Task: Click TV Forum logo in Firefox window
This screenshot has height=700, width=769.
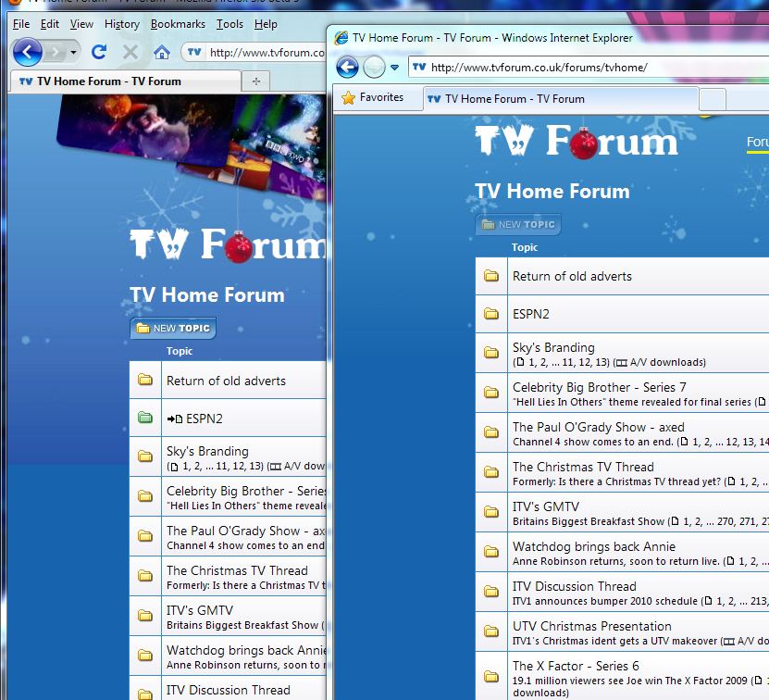Action: 228,244
